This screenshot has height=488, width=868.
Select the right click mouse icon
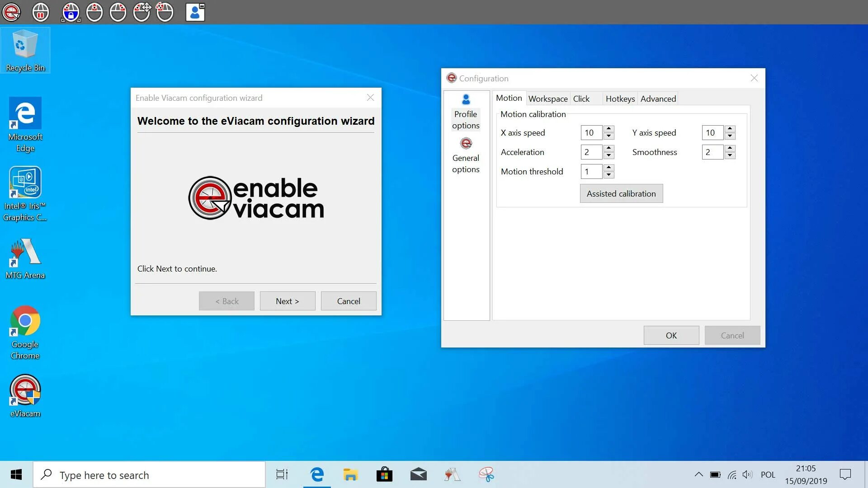(x=118, y=12)
